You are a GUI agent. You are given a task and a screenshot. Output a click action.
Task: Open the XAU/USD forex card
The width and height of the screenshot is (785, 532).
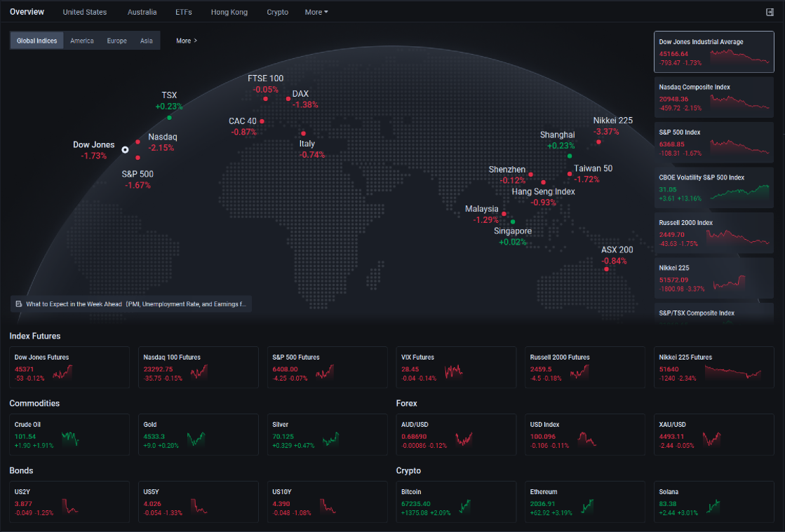(714, 435)
